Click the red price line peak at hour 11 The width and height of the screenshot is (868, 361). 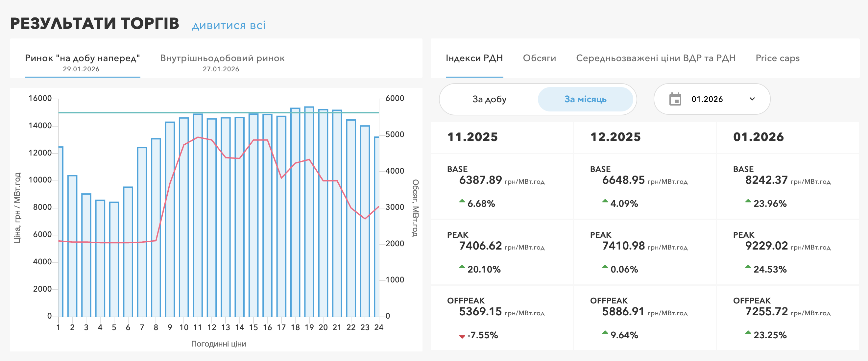(198, 137)
